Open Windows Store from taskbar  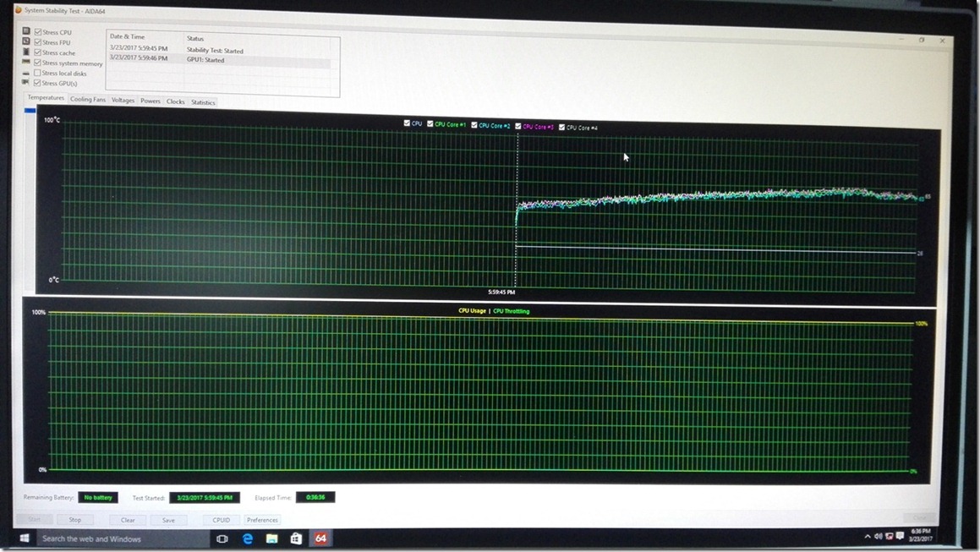point(297,538)
